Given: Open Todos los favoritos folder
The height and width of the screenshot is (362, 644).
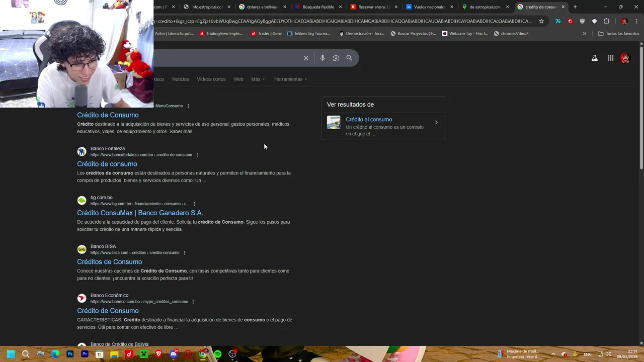Looking at the screenshot, I should 618,34.
